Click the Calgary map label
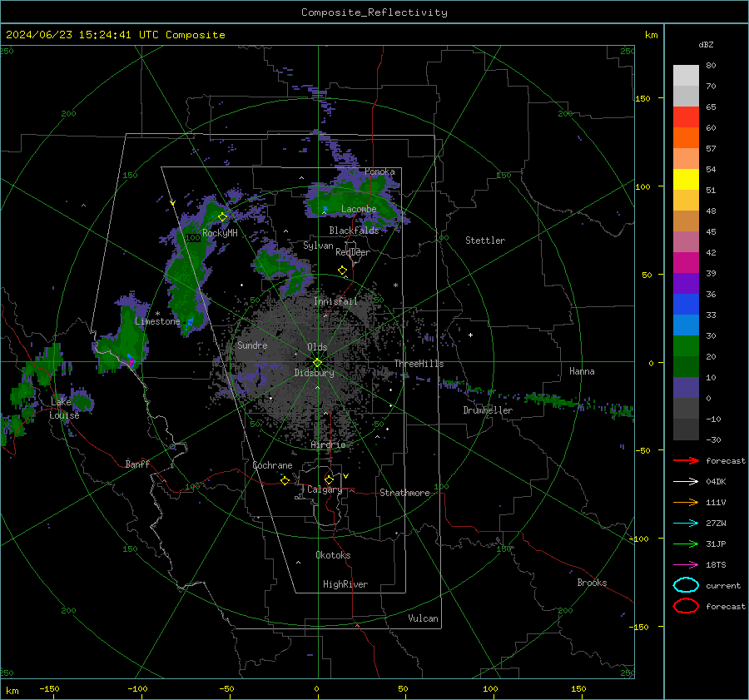749x700 pixels. pyautogui.click(x=325, y=489)
